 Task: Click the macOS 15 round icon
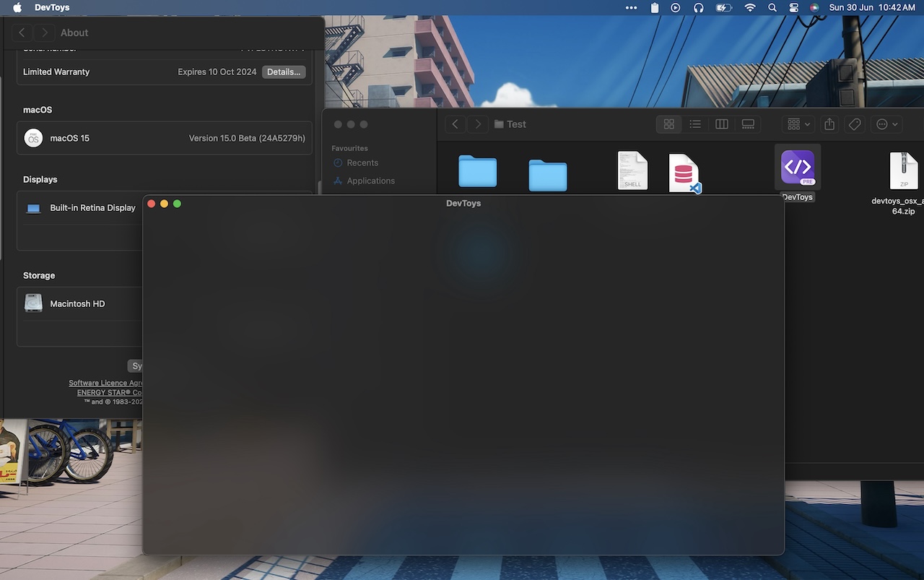point(33,138)
